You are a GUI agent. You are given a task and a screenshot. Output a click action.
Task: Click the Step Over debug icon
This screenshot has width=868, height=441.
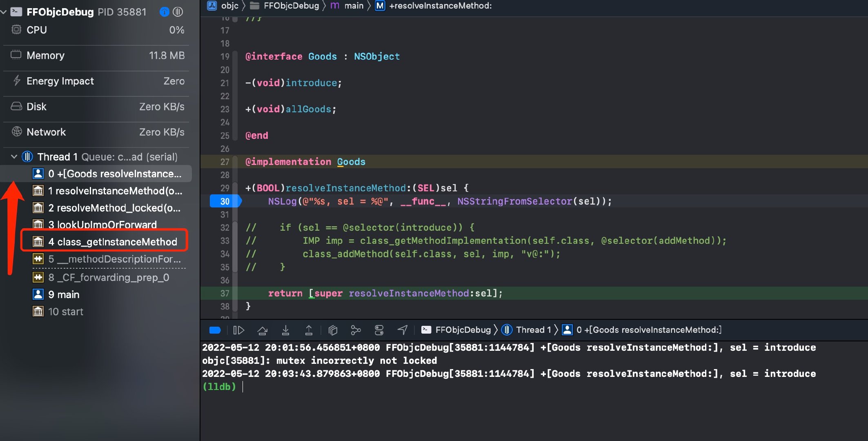pos(263,330)
